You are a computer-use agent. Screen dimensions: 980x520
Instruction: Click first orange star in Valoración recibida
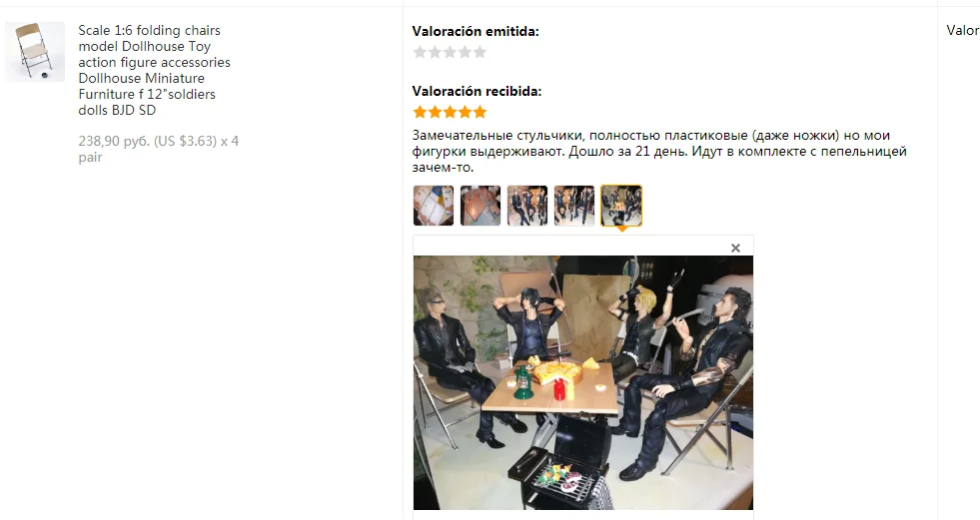[x=420, y=113]
